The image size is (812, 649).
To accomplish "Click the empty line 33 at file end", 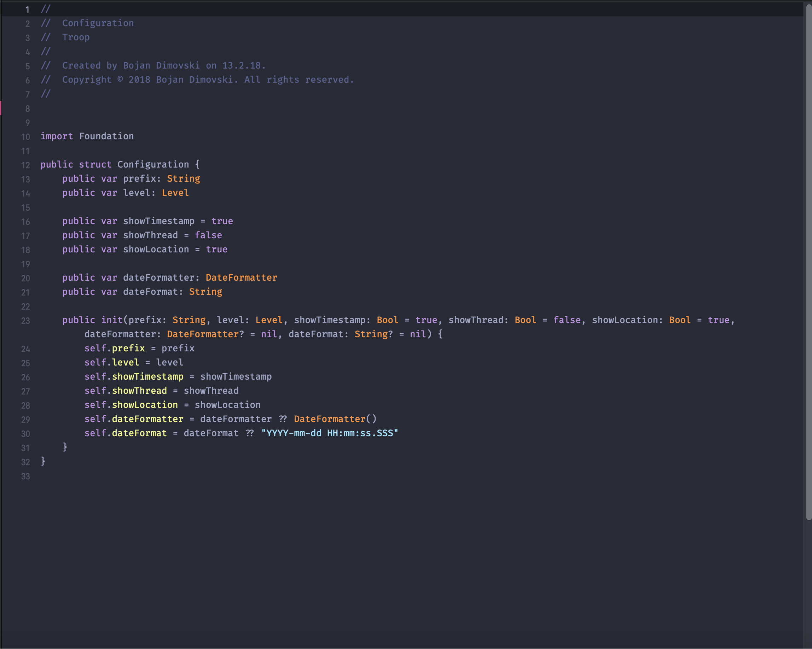I will 151,476.
